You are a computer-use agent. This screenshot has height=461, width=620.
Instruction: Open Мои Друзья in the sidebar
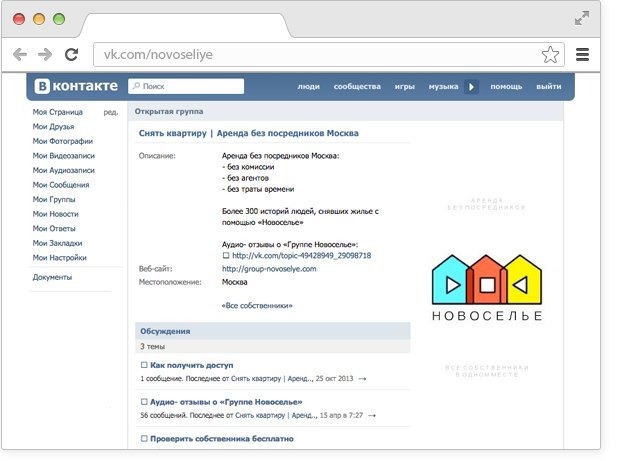click(x=53, y=127)
